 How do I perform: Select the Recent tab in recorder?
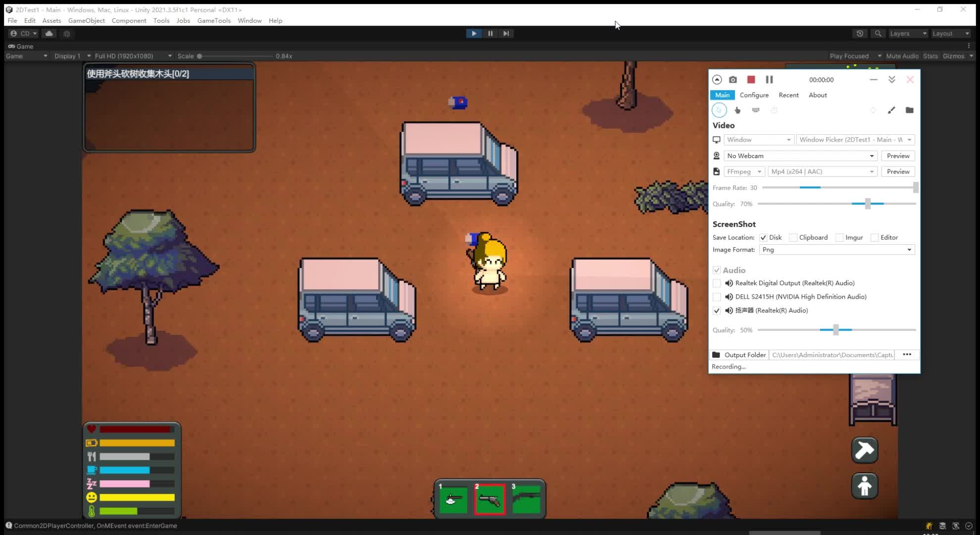tap(789, 94)
